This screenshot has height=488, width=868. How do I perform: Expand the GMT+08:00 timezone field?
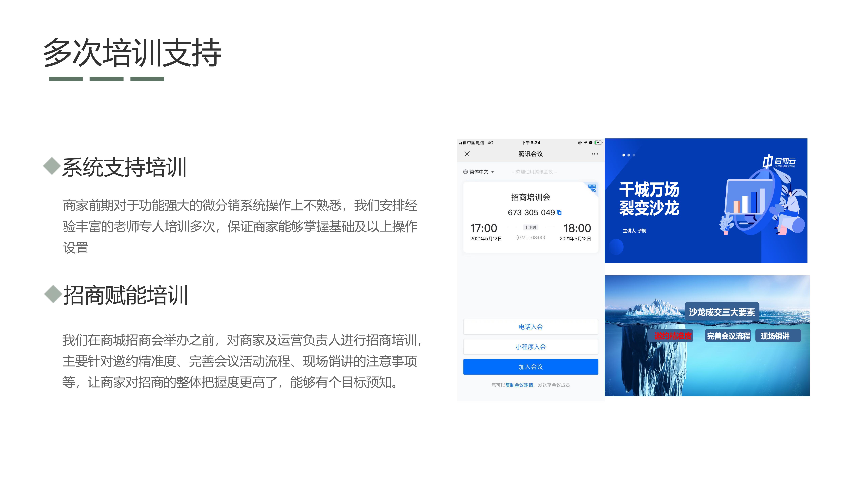click(531, 238)
